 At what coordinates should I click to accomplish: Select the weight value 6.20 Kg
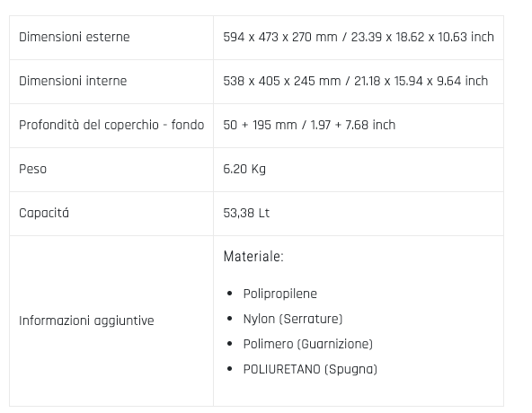click(244, 169)
